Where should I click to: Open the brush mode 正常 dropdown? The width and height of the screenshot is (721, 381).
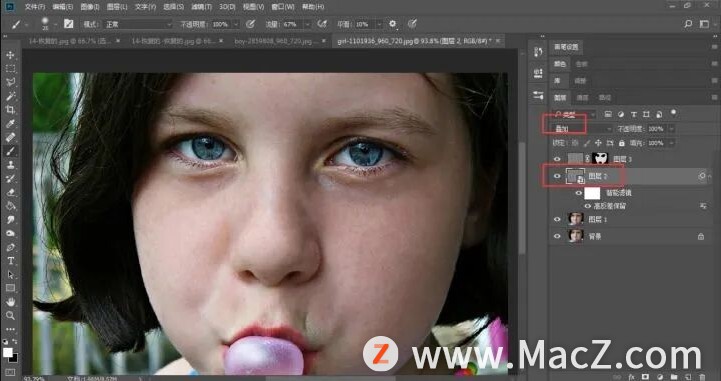tap(138, 24)
